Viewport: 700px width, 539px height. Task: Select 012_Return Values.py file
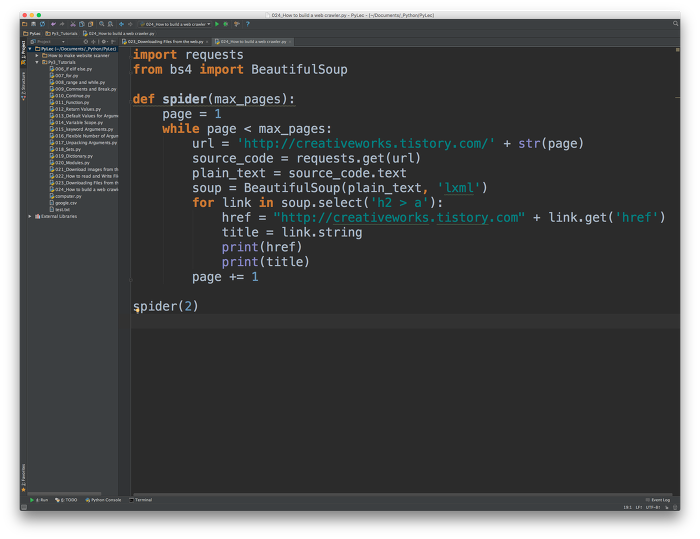coord(75,109)
